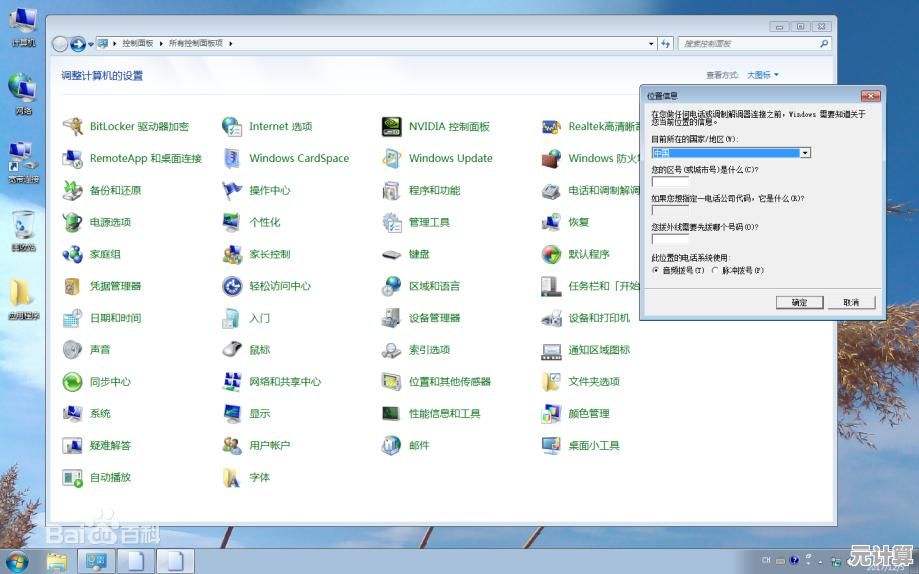
Task: Select the 音频拨号 radio button
Action: tap(656, 270)
